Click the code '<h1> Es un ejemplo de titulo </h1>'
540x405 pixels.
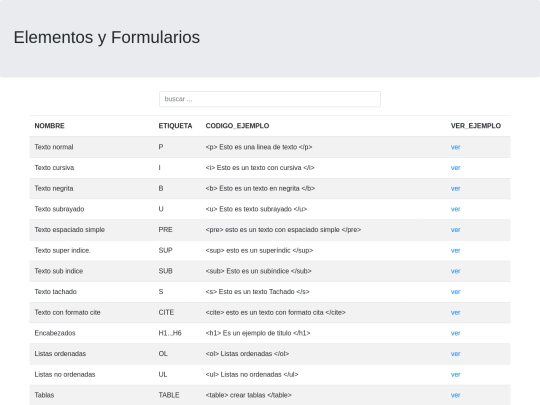point(258,333)
